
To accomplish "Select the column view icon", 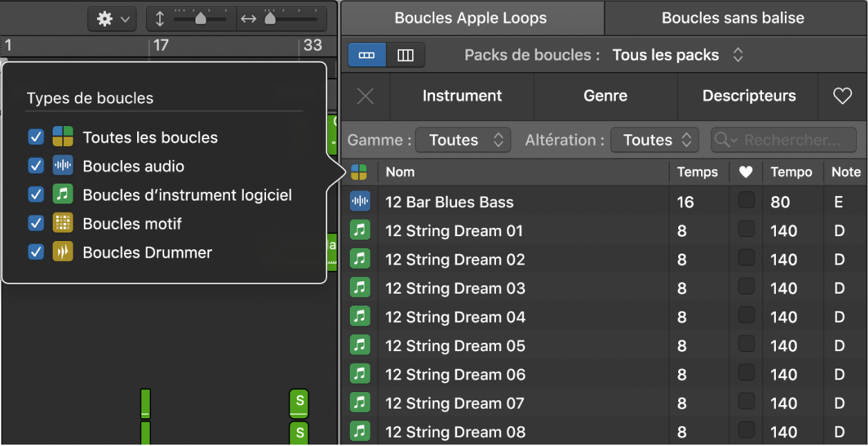I will (405, 55).
